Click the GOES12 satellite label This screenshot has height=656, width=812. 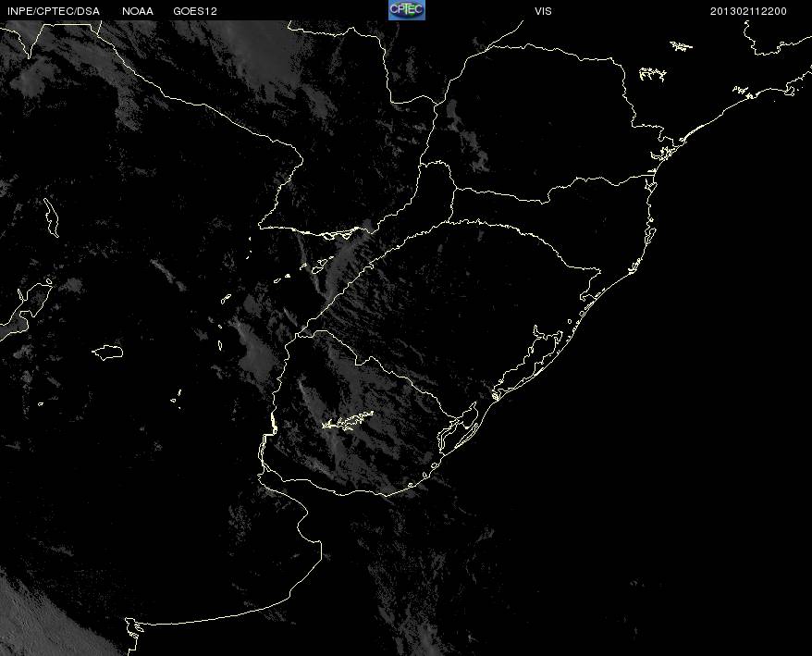click(x=195, y=11)
